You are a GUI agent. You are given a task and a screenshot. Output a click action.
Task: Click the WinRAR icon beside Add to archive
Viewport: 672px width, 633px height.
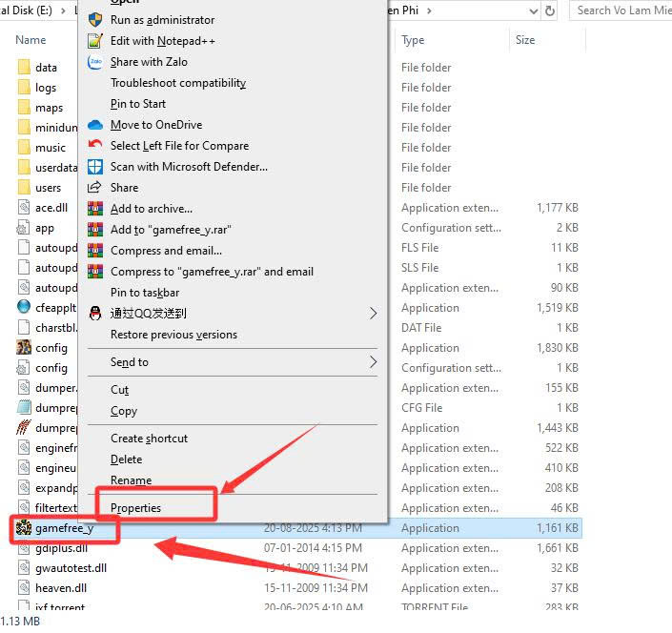coord(94,209)
